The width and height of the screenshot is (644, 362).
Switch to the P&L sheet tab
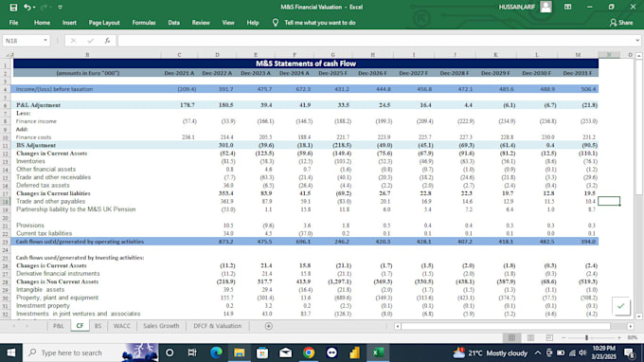59,326
